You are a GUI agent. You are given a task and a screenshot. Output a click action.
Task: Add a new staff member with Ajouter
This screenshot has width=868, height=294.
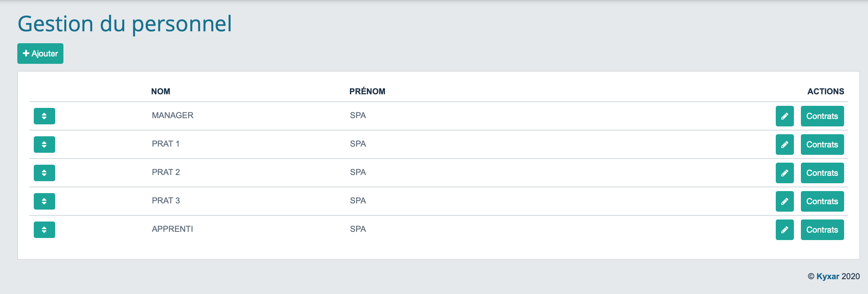(x=40, y=54)
